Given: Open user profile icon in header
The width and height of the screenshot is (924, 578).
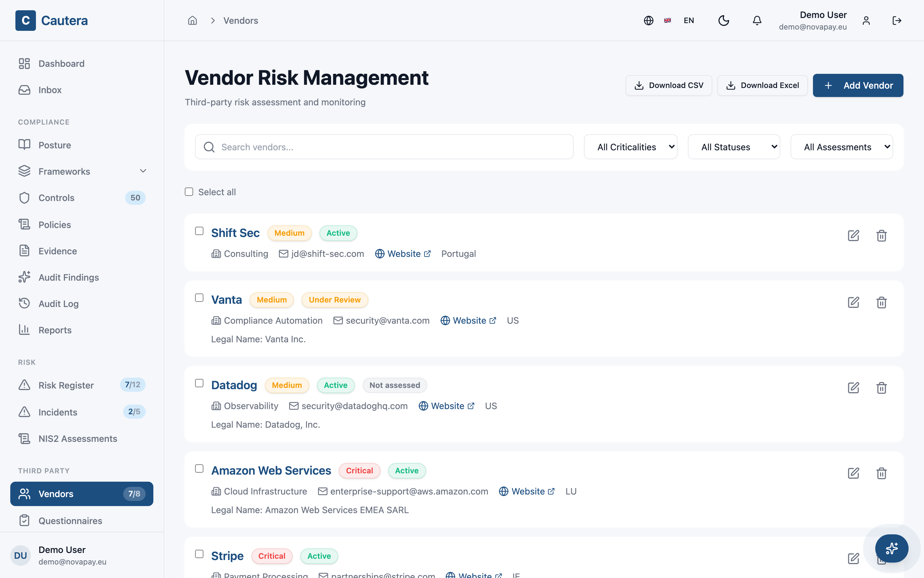Looking at the screenshot, I should [866, 21].
